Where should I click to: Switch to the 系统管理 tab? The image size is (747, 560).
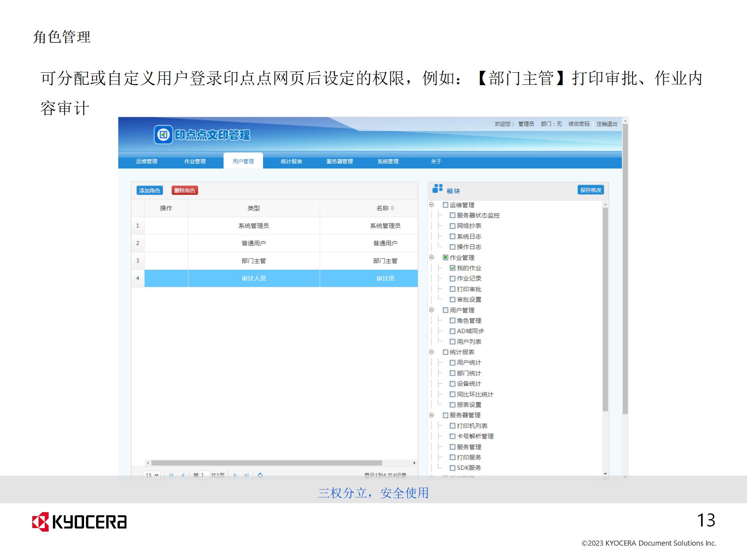(388, 161)
